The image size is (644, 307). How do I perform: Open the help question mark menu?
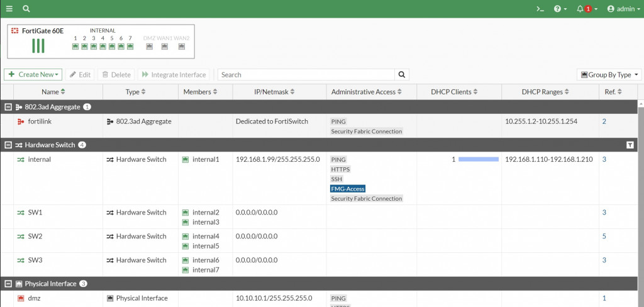tap(560, 9)
